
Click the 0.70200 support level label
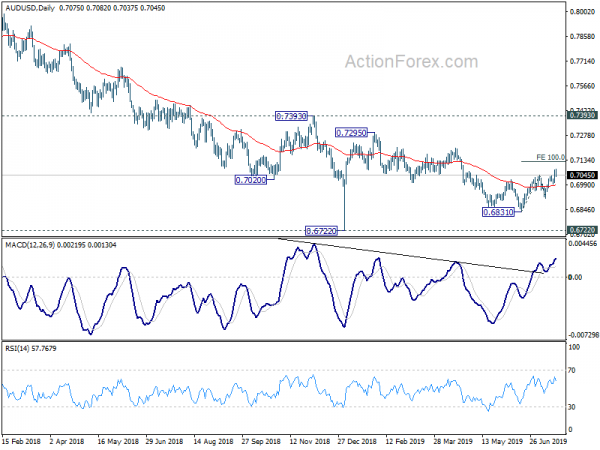pos(251,180)
